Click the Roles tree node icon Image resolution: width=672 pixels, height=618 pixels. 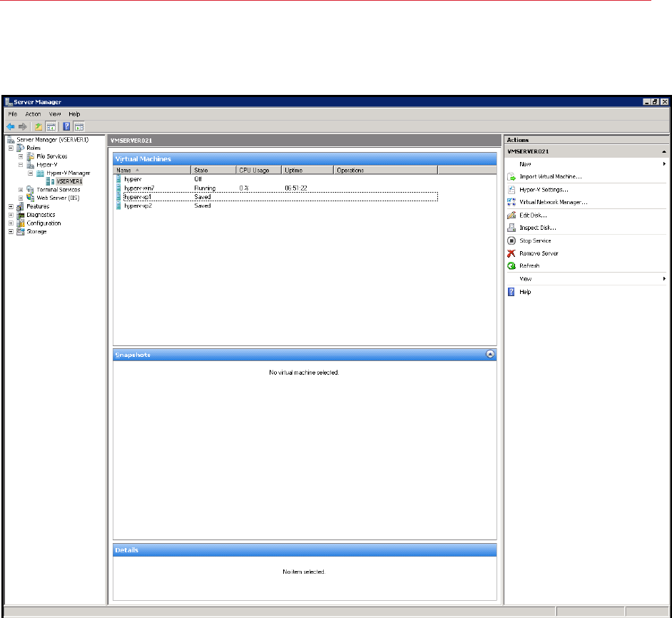point(20,148)
